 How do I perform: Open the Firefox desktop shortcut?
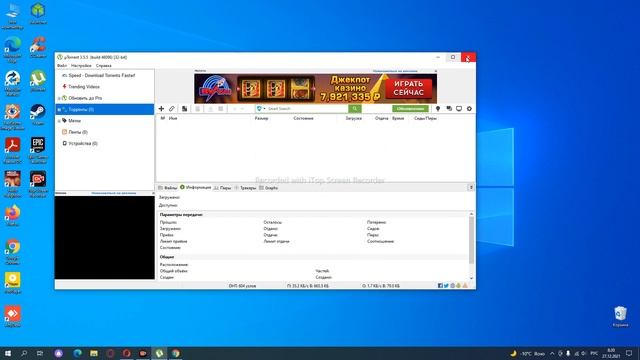click(x=13, y=216)
